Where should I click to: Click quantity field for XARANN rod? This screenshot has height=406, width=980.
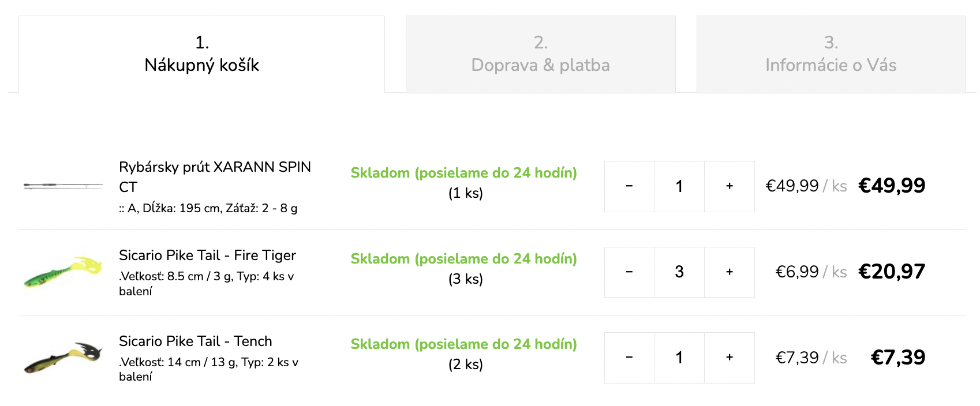coord(679,186)
